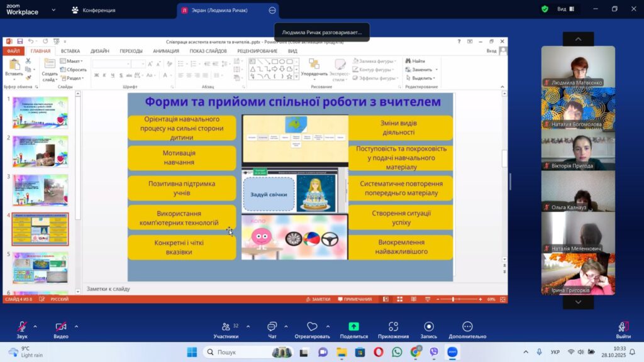The image size is (644, 362).
Task: Expand video options arrow next to Видео
Action: pos(76,326)
